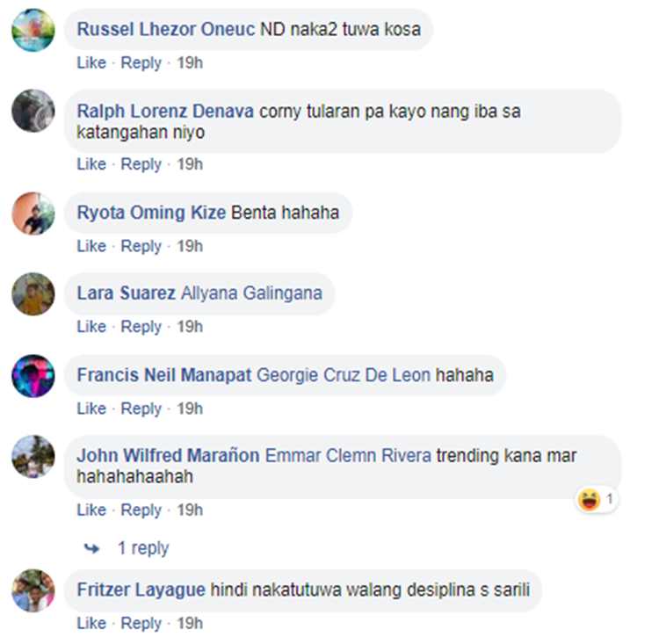Image resolution: width=659 pixels, height=644 pixels.
Task: Expand the 1 reply thread
Action: [143, 548]
